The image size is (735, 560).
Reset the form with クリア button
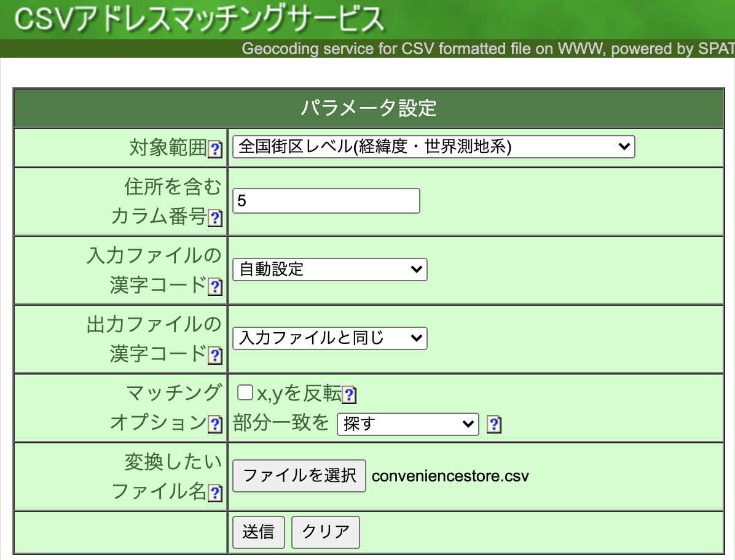pos(325,532)
